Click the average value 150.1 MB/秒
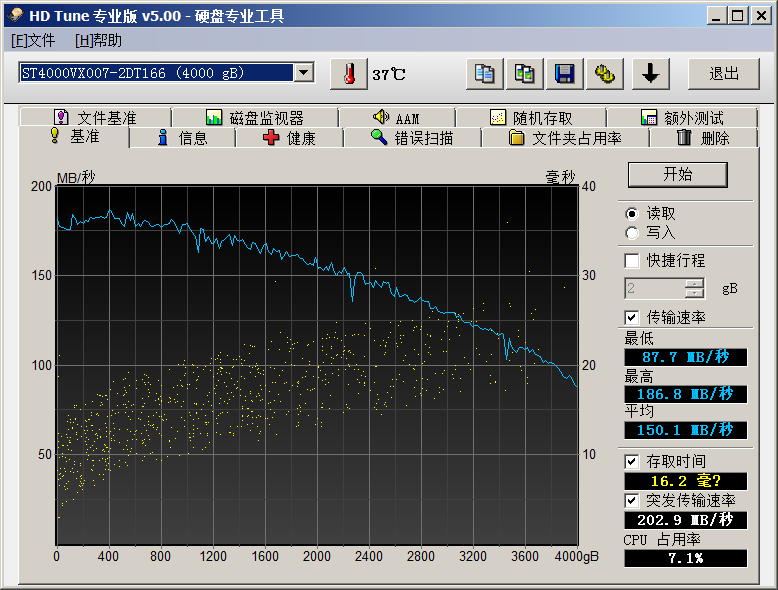The width and height of the screenshot is (778, 590). [686, 430]
